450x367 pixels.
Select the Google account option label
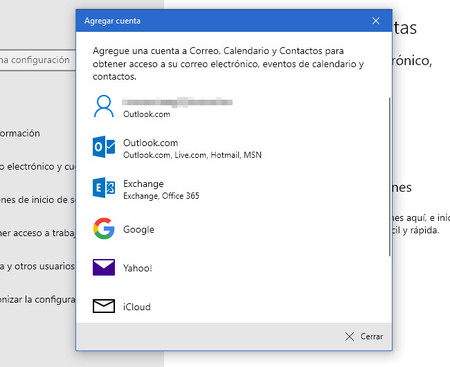point(139,229)
